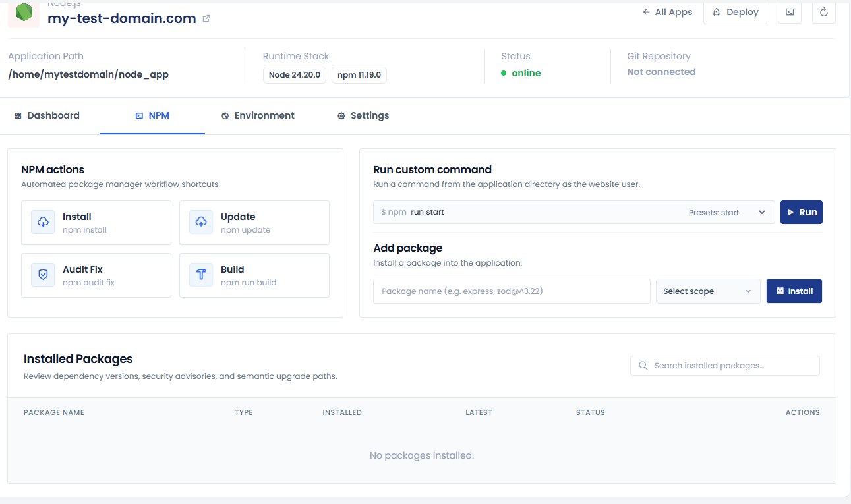
Task: Click the STATUS column header
Action: pos(591,412)
